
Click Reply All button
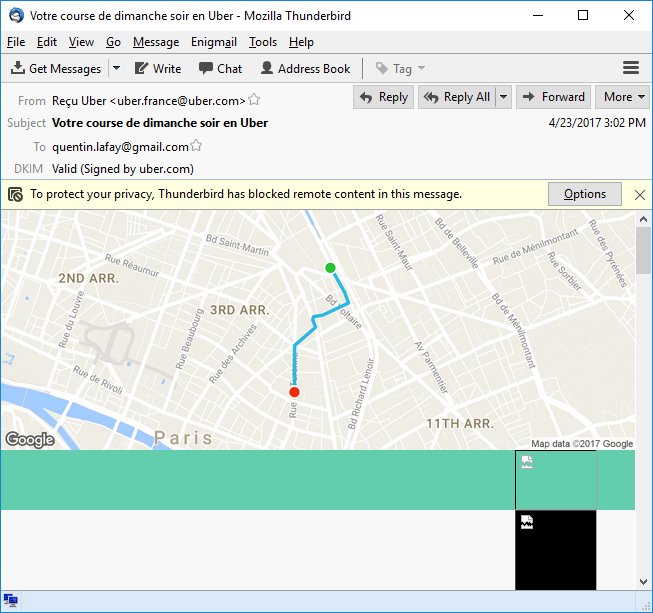coord(457,97)
